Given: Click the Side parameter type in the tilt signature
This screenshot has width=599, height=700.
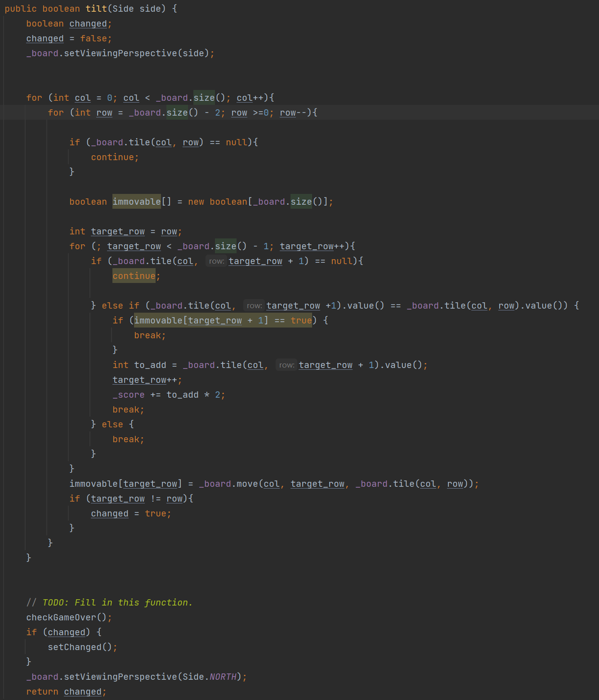Looking at the screenshot, I should tap(123, 9).
